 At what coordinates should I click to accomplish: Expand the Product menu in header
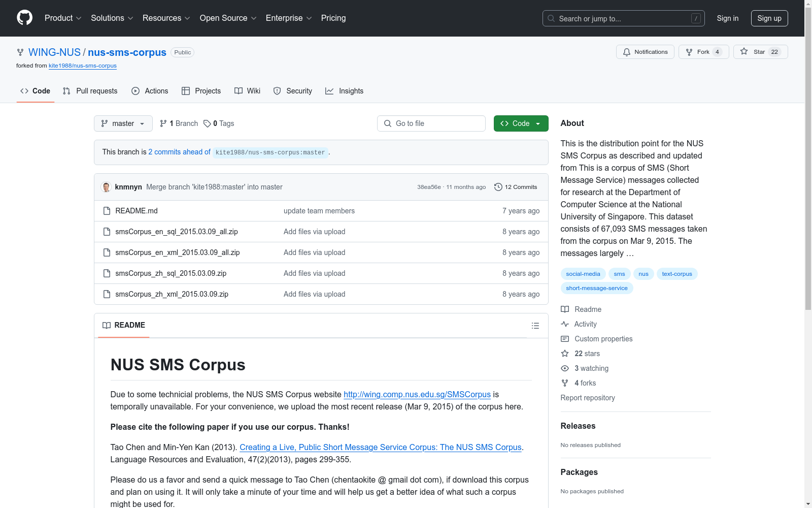pyautogui.click(x=62, y=18)
